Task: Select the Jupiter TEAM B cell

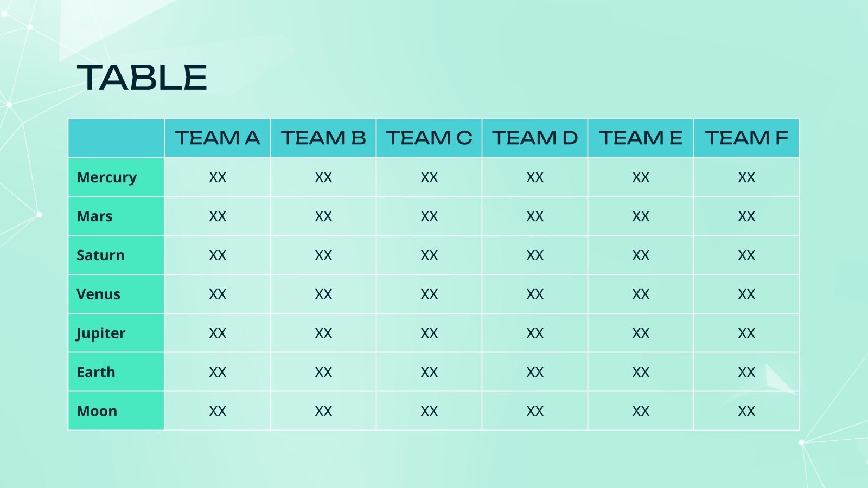Action: [x=323, y=333]
